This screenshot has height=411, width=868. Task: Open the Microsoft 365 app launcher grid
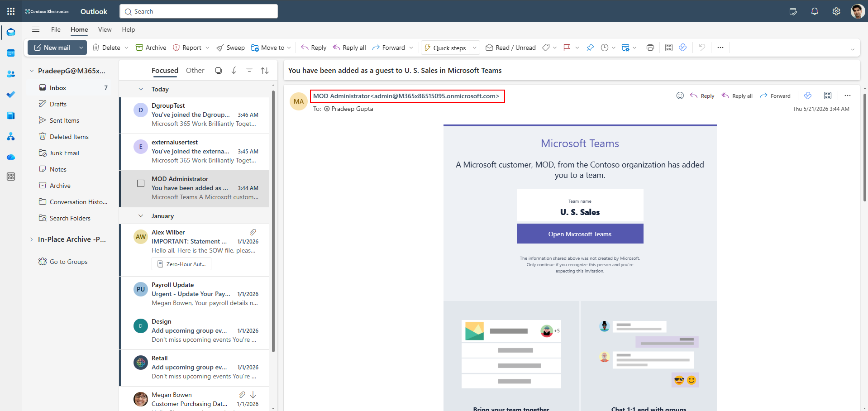(x=11, y=11)
